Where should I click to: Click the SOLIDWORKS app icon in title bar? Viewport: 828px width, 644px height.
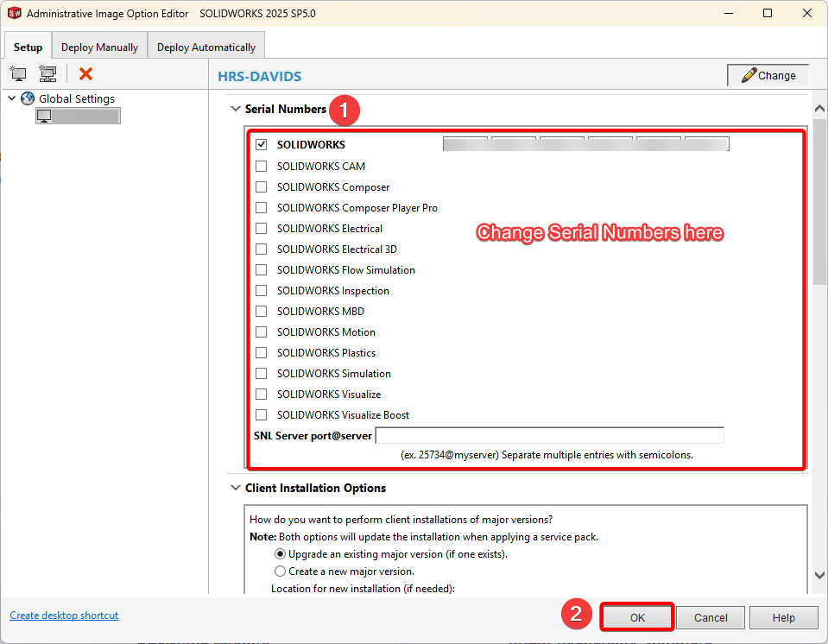(15, 13)
